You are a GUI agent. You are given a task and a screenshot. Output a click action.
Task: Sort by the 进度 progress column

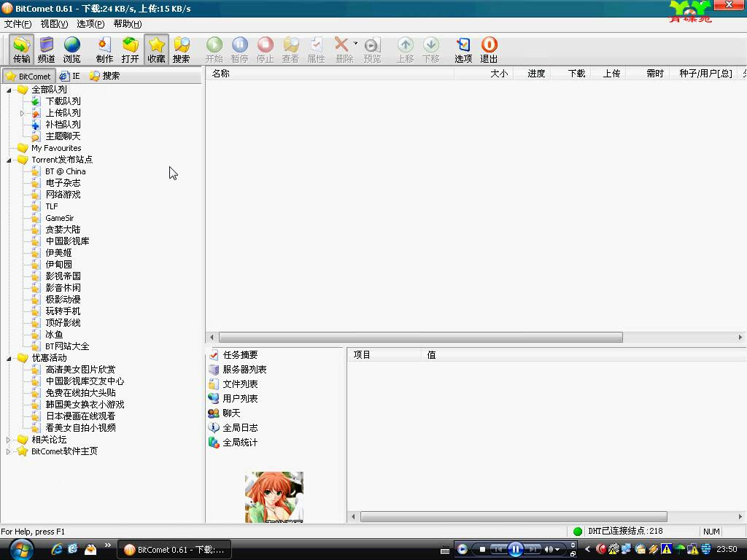[531, 74]
